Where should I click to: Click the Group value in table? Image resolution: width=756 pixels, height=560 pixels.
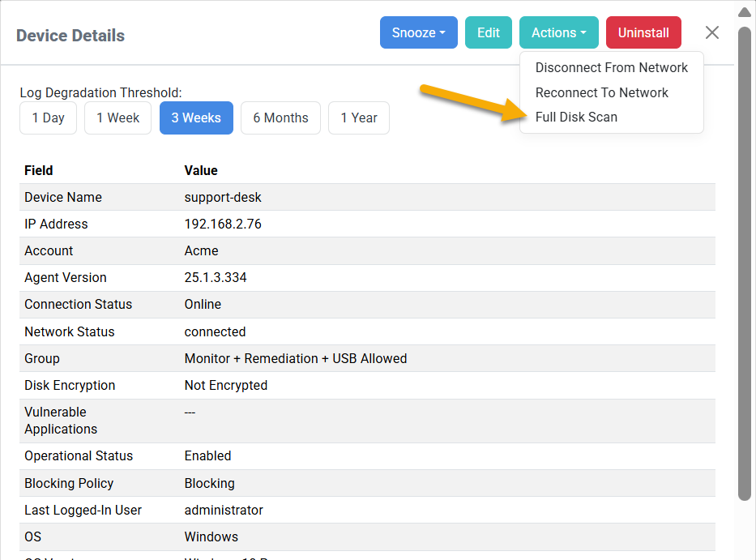[x=295, y=359]
